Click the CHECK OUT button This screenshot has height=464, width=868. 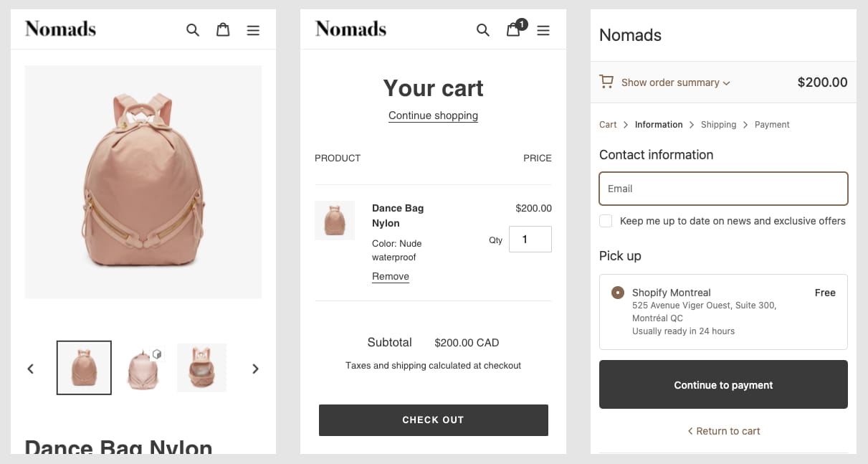[x=433, y=420]
